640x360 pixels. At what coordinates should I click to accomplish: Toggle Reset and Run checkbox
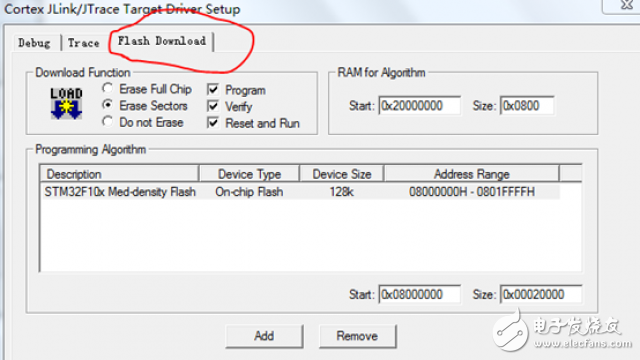[x=213, y=122]
